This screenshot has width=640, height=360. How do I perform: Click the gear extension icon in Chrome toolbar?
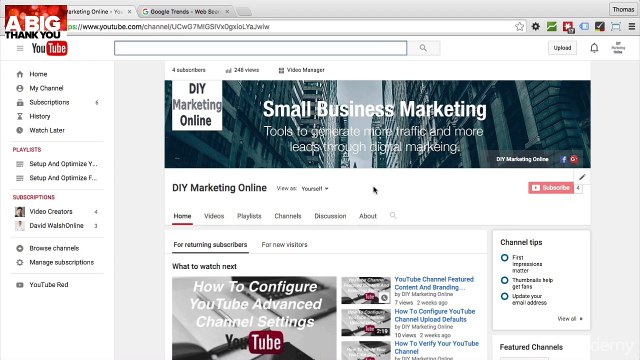point(536,27)
